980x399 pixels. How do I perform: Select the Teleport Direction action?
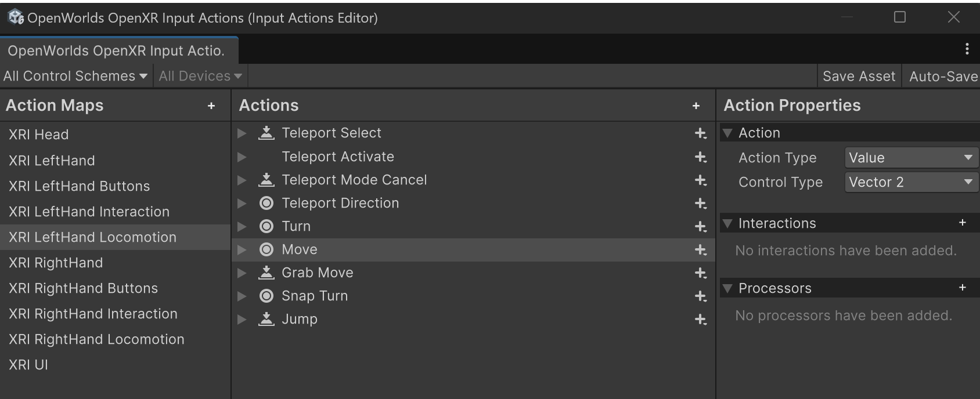(340, 203)
